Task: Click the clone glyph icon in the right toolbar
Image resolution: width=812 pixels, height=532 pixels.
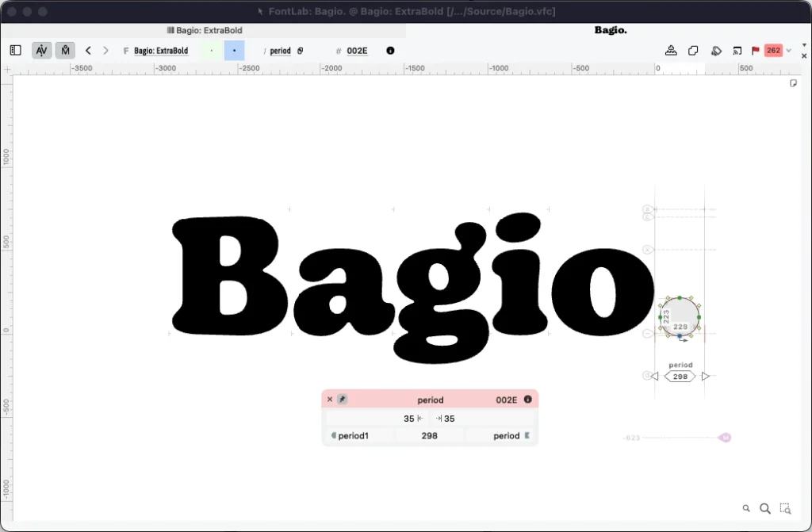Action: [x=693, y=50]
